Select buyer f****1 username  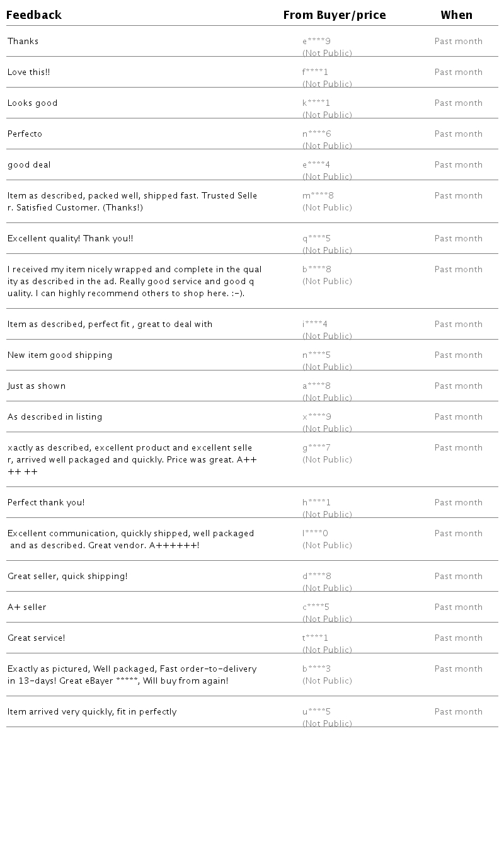coord(315,72)
